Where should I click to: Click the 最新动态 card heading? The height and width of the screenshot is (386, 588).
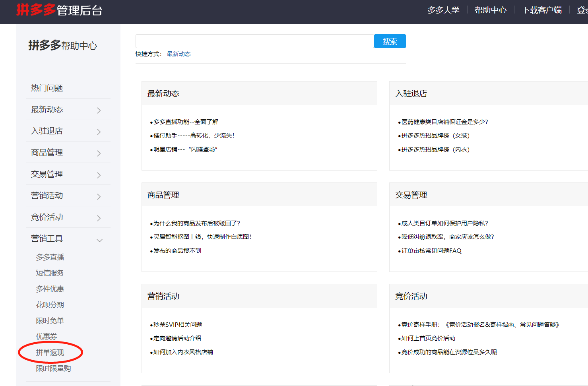[x=163, y=93]
